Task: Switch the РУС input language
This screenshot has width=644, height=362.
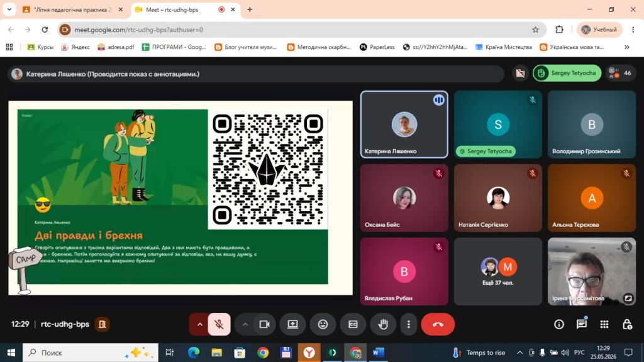Action: 579,353
